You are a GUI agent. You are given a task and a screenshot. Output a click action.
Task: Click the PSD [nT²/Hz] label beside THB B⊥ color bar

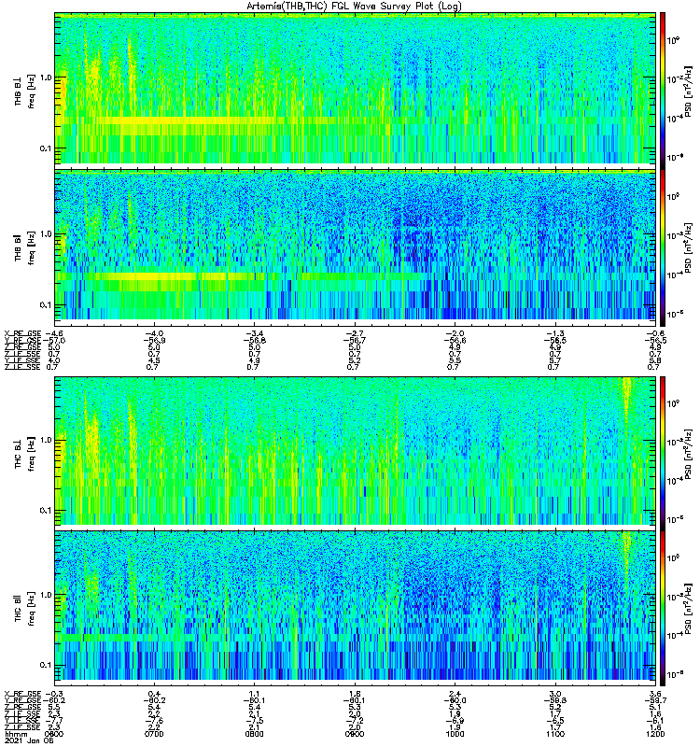[x=688, y=91]
